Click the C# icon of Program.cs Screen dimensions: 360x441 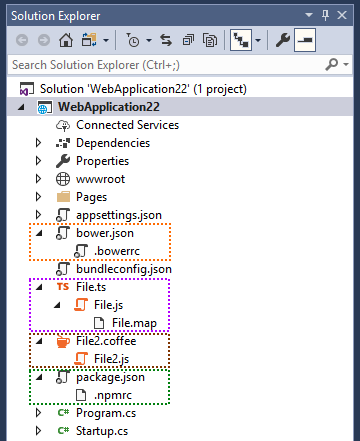(63, 413)
